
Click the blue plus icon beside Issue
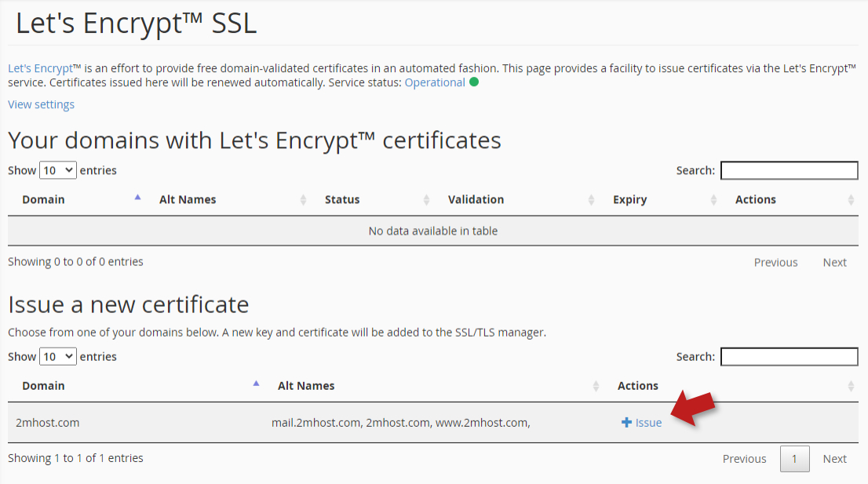click(626, 423)
